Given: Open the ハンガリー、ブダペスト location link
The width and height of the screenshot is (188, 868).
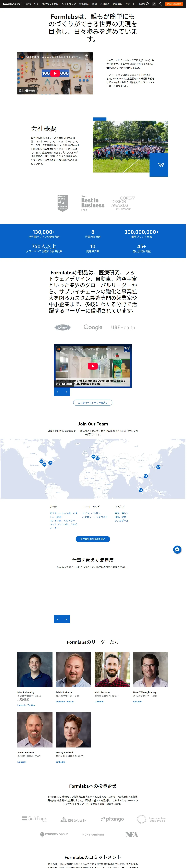Looking at the screenshot, I should click(95, 517).
